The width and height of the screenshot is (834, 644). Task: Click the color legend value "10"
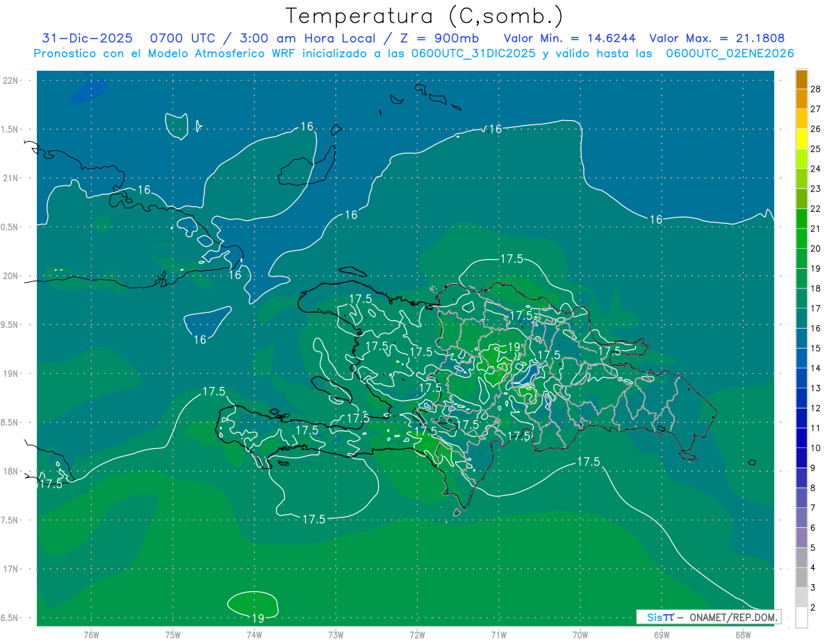tap(816, 448)
